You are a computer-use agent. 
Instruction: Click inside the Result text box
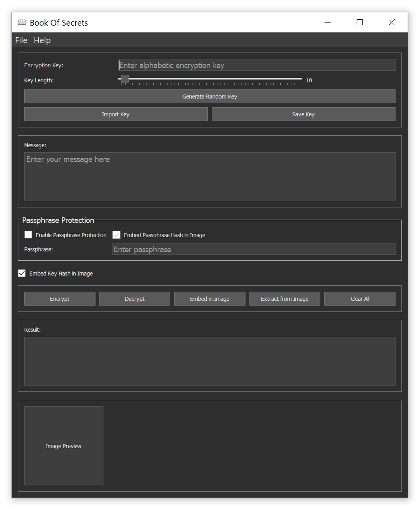point(210,361)
